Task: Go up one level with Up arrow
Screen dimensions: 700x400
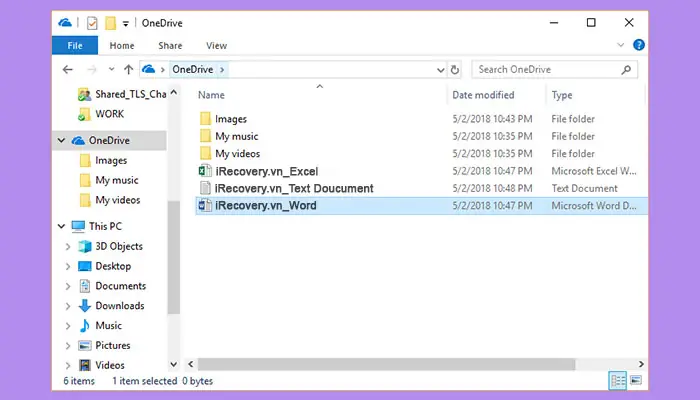Action: tap(129, 70)
